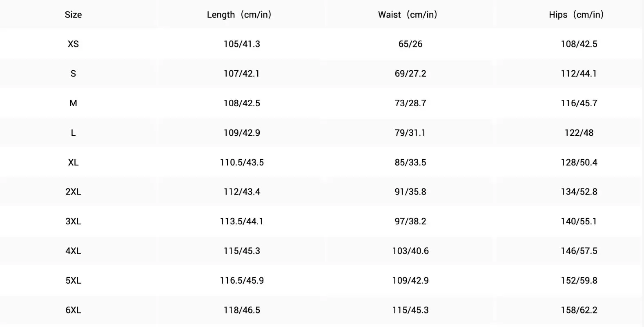
Task: Click the 105/41.3 length cell
Action: [242, 44]
